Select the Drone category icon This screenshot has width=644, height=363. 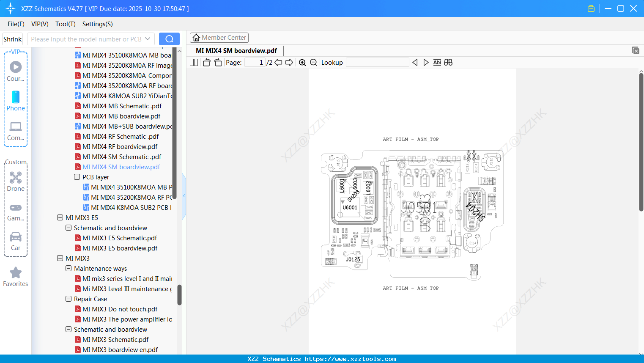click(x=16, y=181)
